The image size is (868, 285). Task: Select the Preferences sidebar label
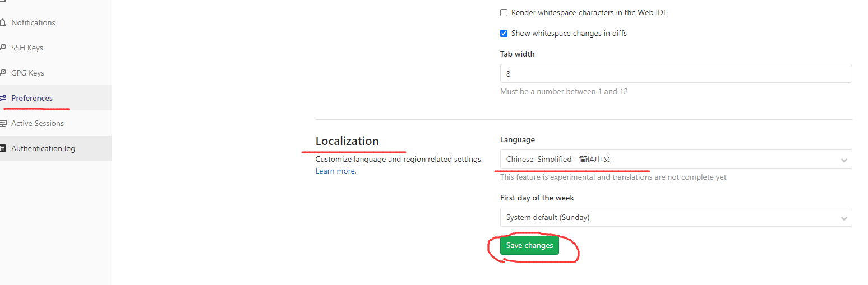tap(32, 98)
